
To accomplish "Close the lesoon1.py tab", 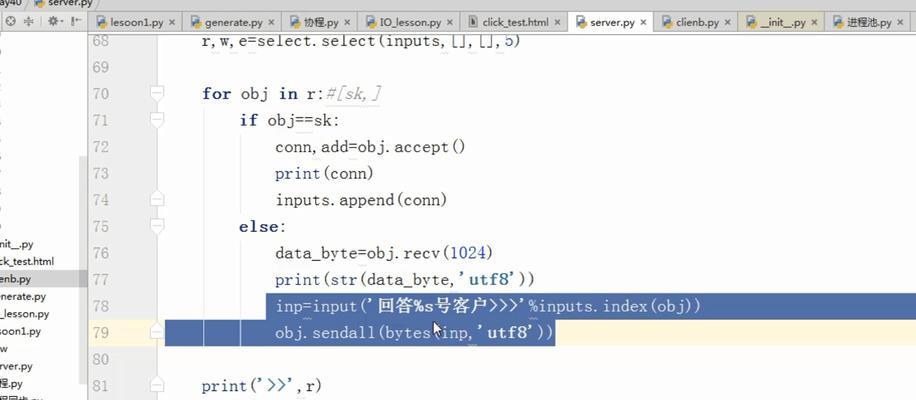I will (x=172, y=23).
